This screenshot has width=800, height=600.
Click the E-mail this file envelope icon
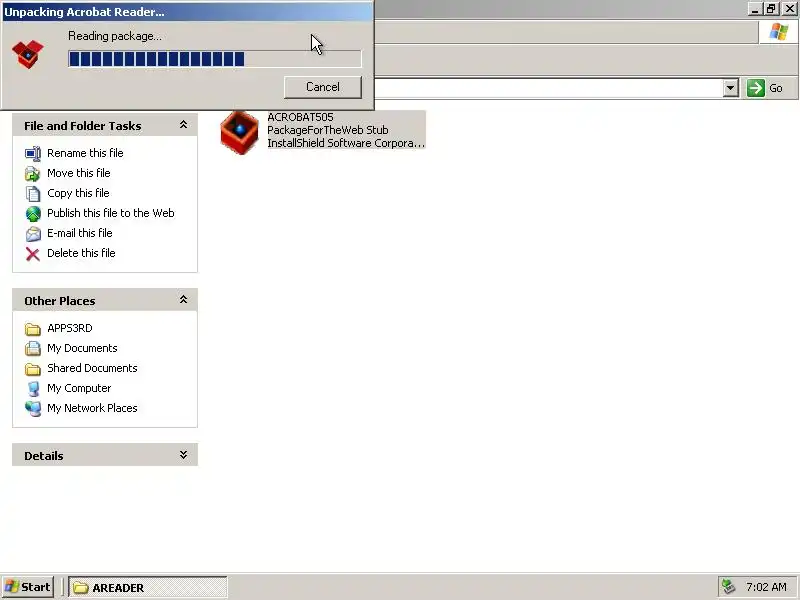pos(33,234)
